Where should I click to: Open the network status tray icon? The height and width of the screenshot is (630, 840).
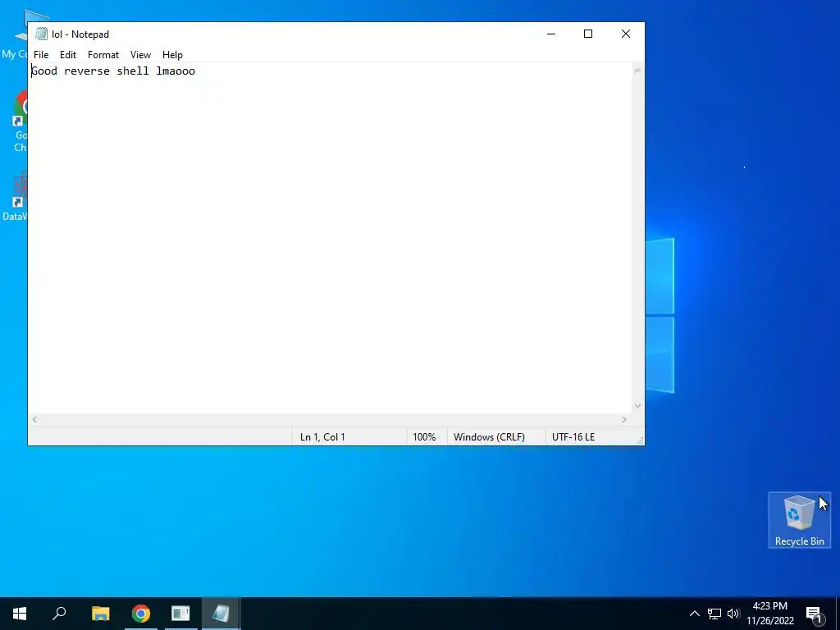pyautogui.click(x=714, y=614)
